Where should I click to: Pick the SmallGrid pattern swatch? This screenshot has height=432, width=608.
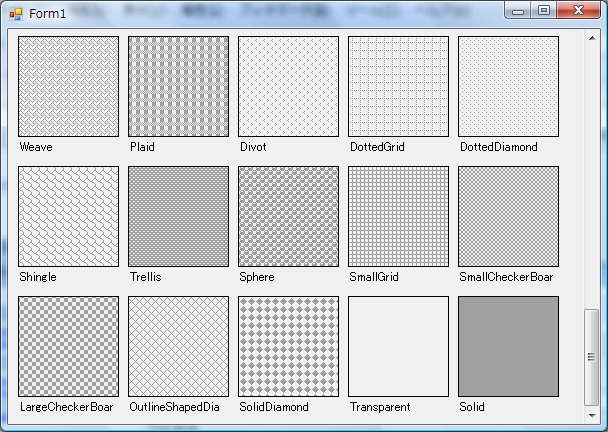point(398,216)
